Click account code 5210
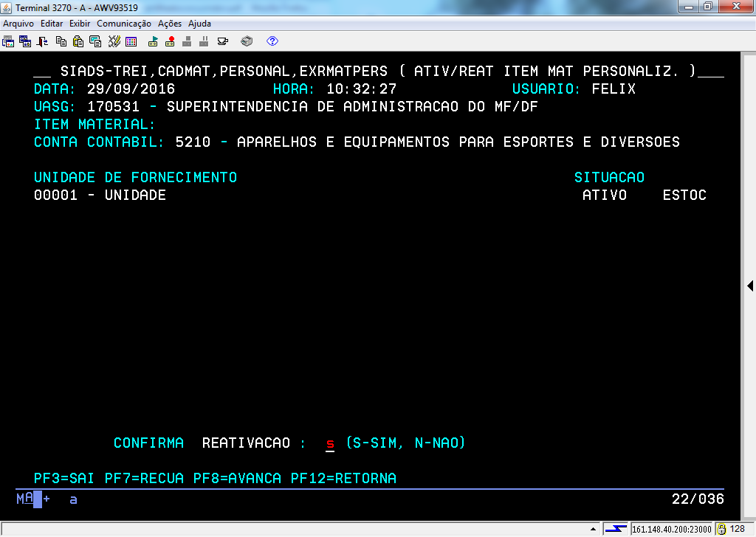The width and height of the screenshot is (756, 537). [x=193, y=142]
